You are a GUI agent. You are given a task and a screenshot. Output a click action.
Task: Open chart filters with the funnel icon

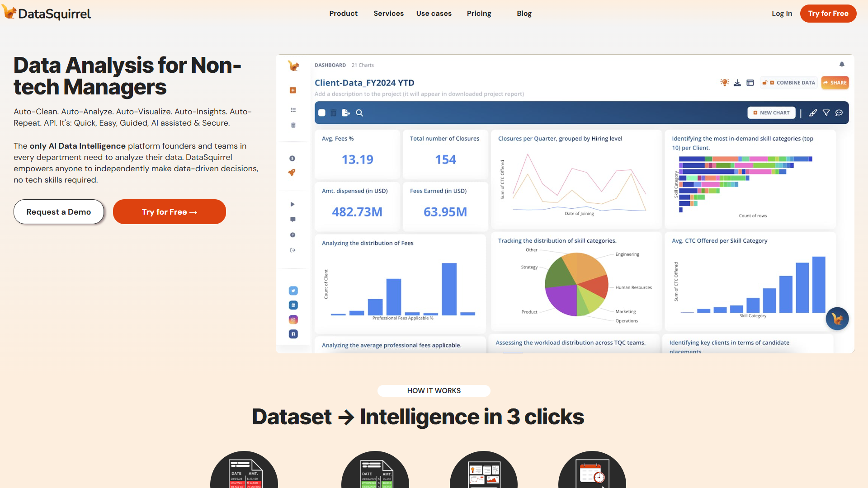tap(826, 113)
